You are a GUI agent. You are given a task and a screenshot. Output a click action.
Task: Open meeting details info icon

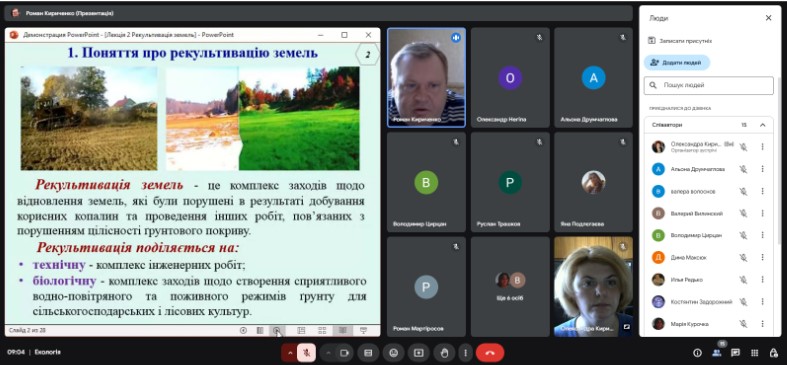click(697, 353)
